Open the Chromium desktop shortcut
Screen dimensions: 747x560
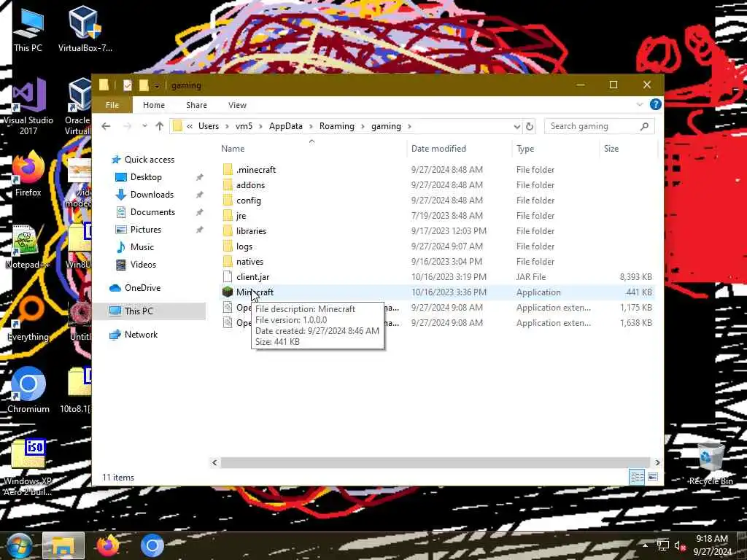[28, 391]
